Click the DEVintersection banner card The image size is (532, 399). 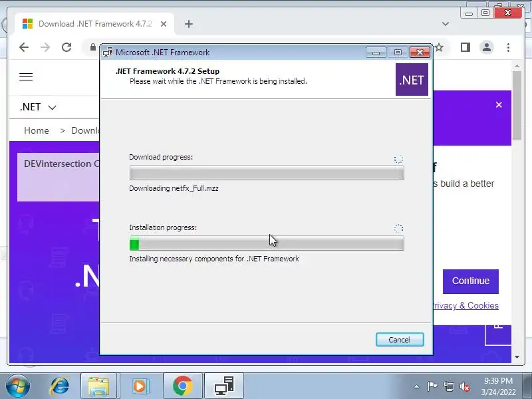tap(59, 177)
